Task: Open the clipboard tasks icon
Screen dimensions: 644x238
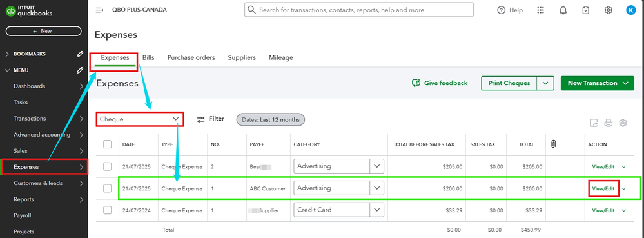Action: pos(586,10)
